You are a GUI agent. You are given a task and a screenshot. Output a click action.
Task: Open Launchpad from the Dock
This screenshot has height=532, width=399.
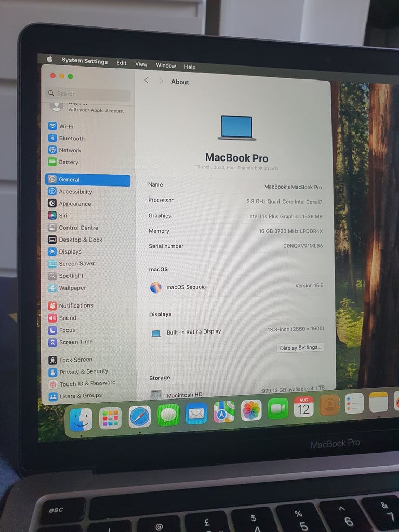pos(110,418)
